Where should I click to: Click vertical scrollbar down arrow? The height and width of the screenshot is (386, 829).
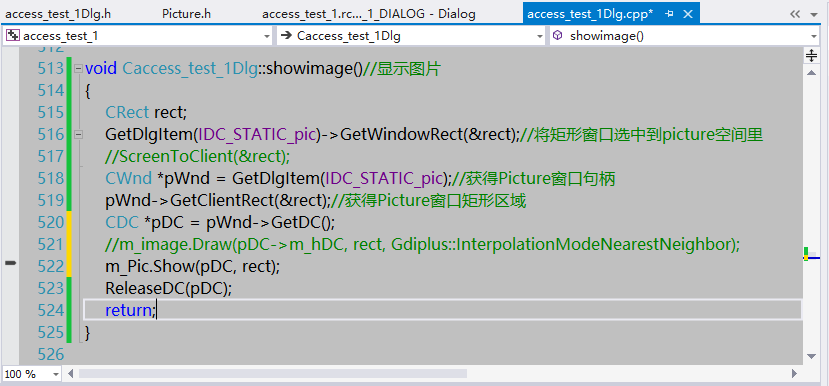(811, 356)
